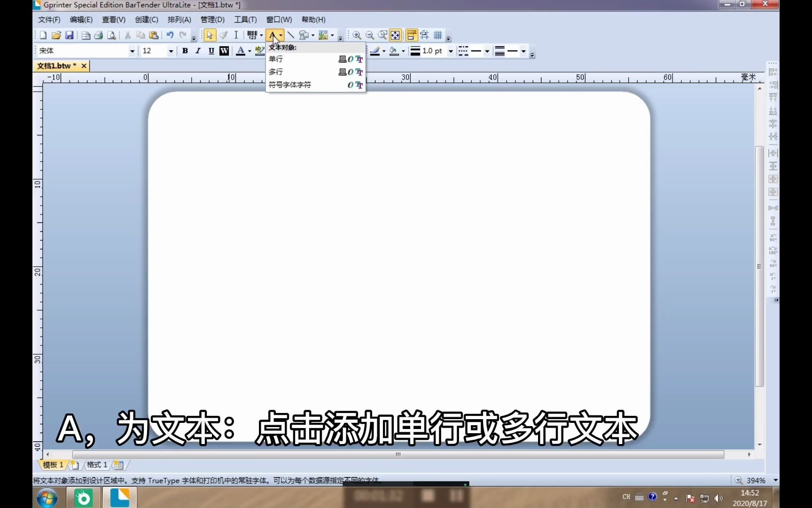Click the horizontal scrollbar thumb
The width and height of the screenshot is (812, 508).
tap(398, 454)
